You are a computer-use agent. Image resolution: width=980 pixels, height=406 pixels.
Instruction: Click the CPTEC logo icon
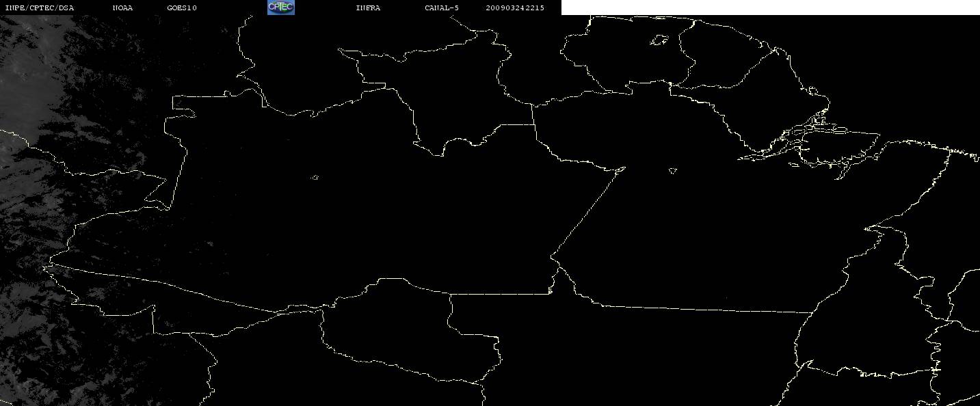tap(280, 8)
